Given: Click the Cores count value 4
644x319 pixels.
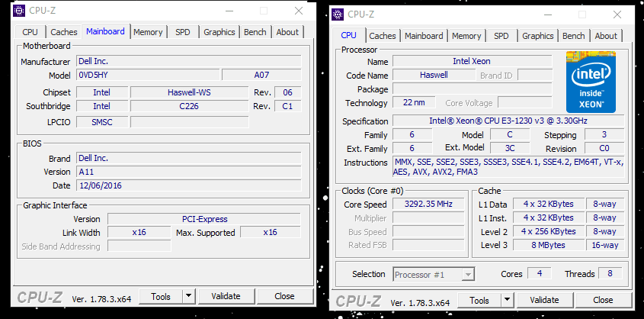Looking at the screenshot, I should click(540, 274).
